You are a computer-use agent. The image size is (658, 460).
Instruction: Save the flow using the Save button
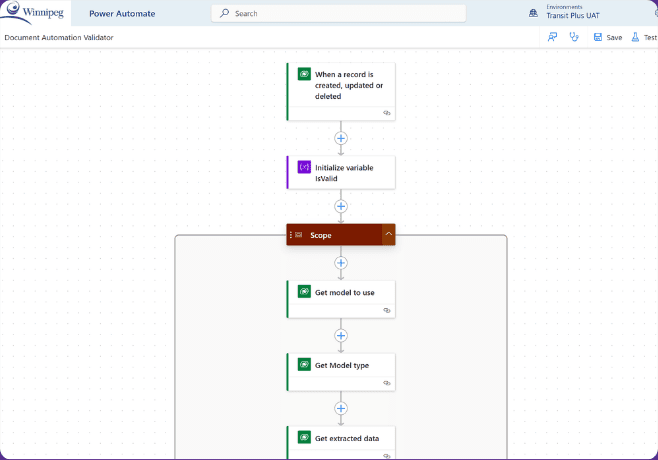(x=607, y=37)
